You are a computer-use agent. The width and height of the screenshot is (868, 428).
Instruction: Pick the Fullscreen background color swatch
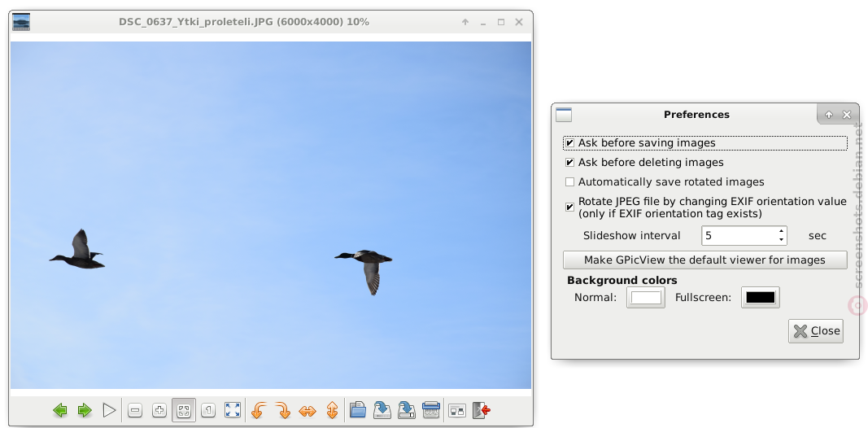click(760, 297)
